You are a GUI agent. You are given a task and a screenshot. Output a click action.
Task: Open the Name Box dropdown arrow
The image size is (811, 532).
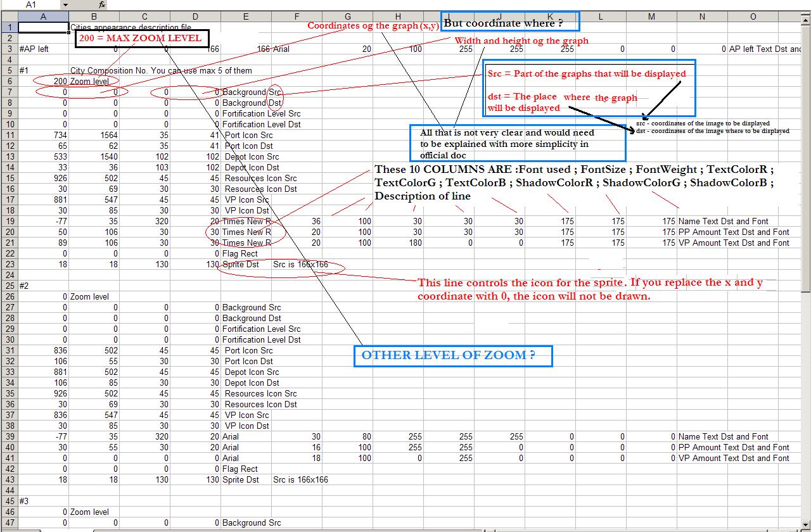(65, 4)
